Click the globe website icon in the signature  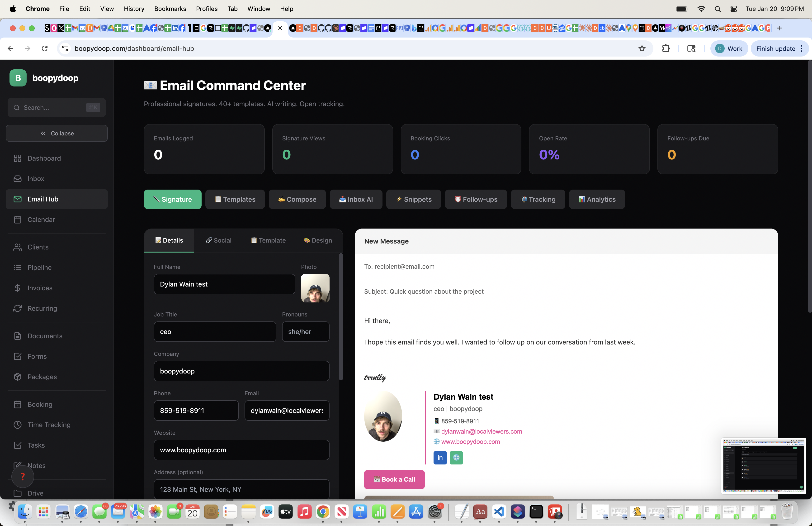456,458
